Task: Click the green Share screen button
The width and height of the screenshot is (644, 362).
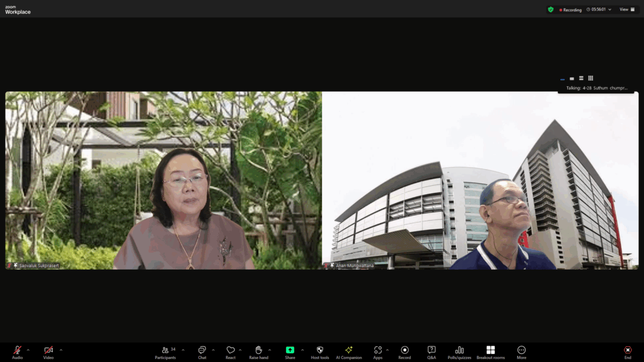Action: [290, 352]
